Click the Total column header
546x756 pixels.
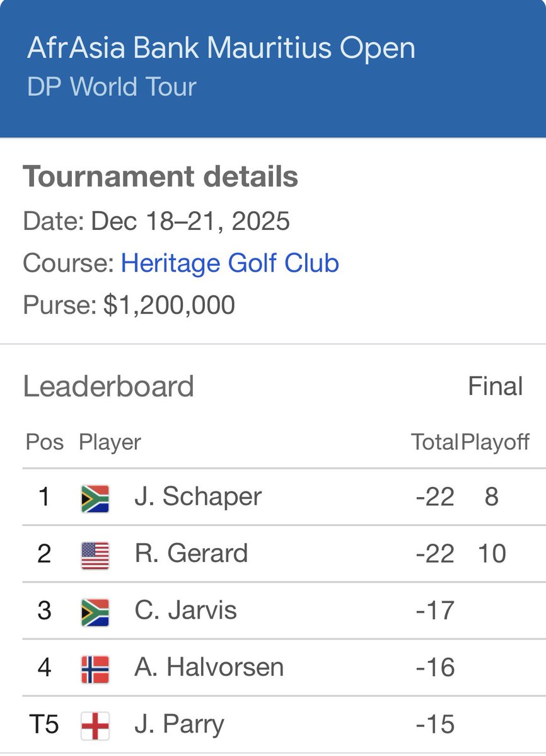434,442
